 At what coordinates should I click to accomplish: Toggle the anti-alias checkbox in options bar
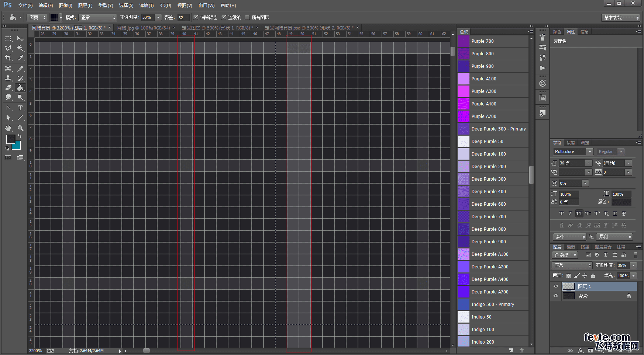(x=196, y=17)
